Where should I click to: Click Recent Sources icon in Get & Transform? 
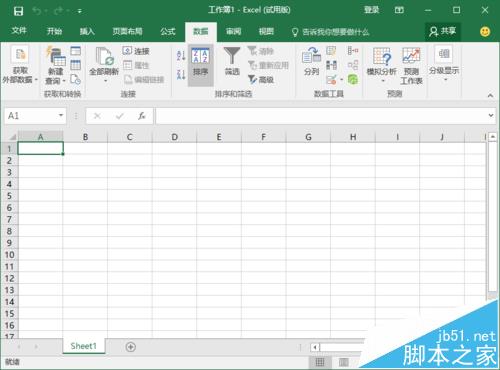coord(76,79)
